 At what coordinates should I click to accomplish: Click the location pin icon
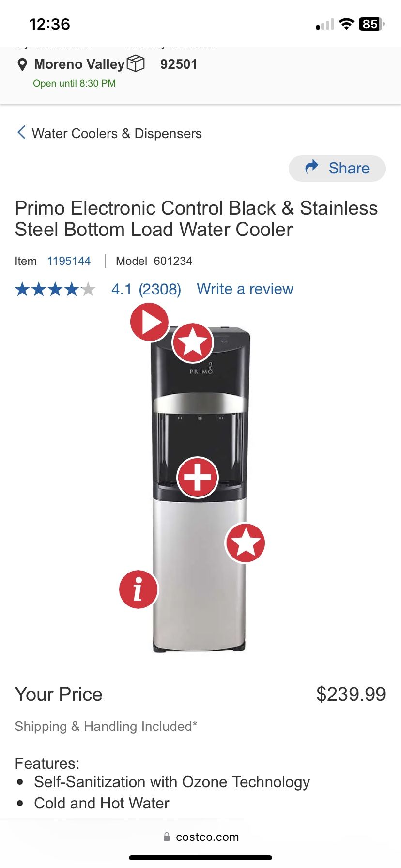click(x=22, y=64)
